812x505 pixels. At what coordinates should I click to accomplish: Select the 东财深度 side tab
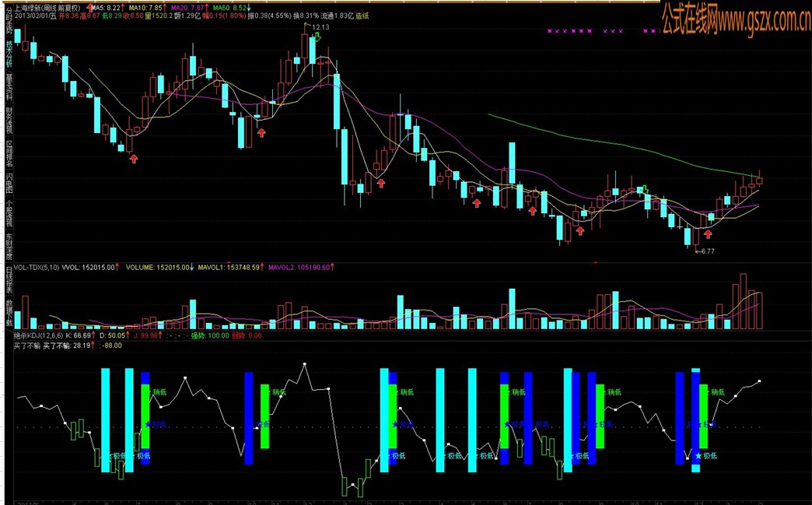click(9, 247)
